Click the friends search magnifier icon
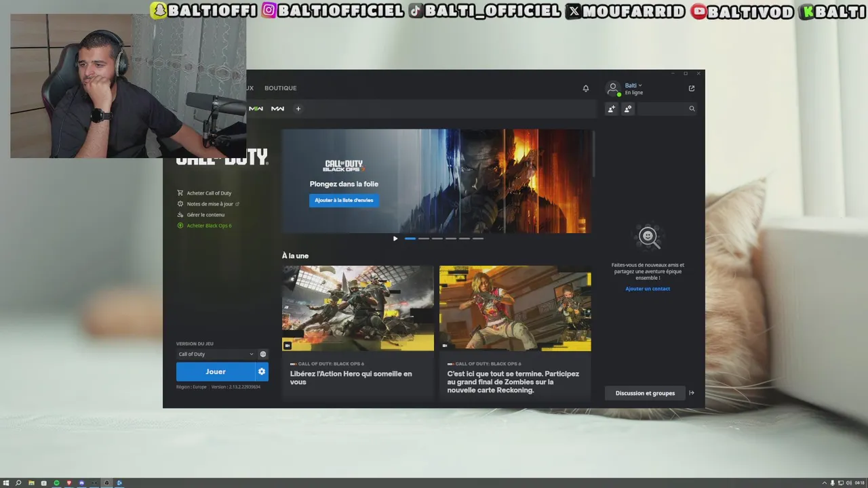The height and width of the screenshot is (488, 868). coord(692,108)
